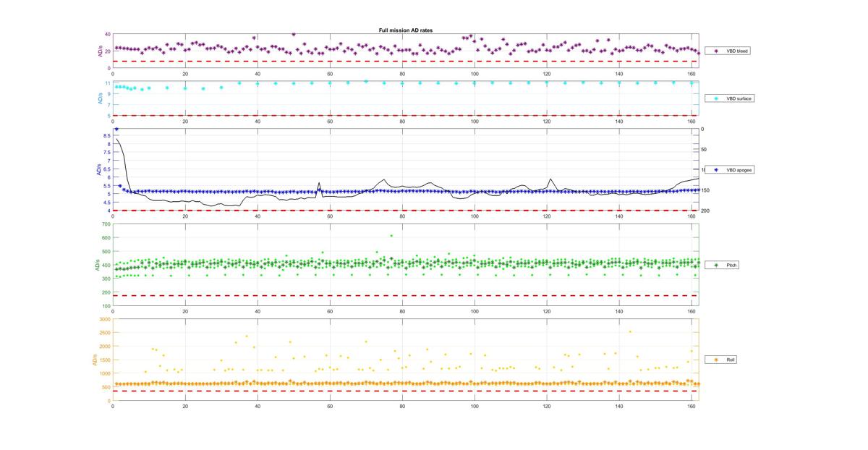Screen dimensions: 868x450
Task: Select the Pitch outlier point above 600
Action: 391,235
